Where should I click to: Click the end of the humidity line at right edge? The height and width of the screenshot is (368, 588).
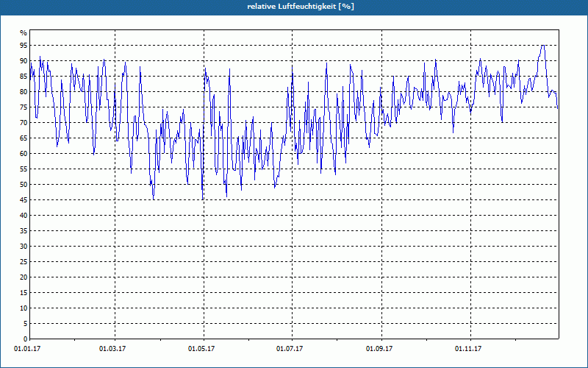[x=558, y=109]
